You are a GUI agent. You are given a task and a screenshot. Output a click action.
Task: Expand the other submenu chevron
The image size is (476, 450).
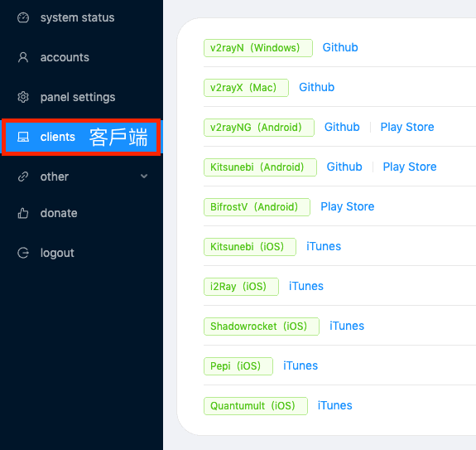pyautogui.click(x=144, y=177)
